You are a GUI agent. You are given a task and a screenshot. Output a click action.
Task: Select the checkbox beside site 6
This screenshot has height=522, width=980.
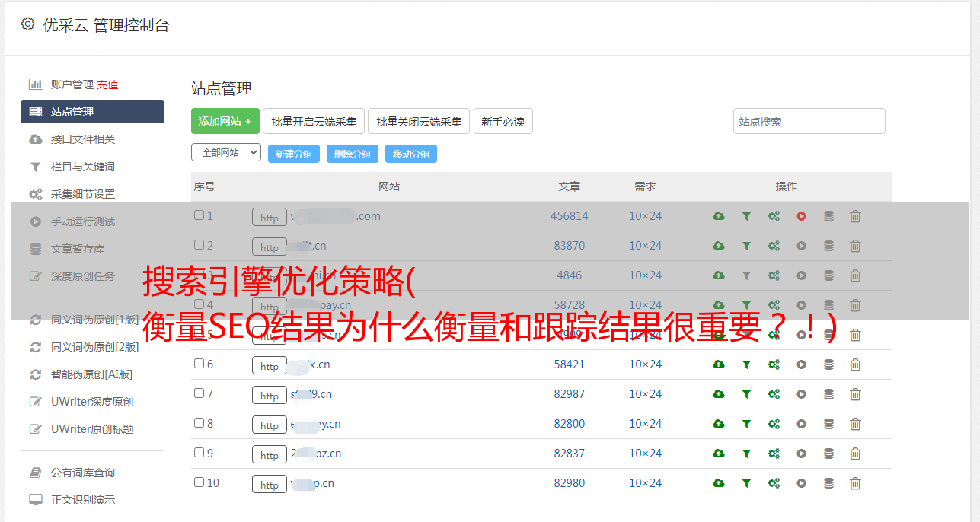coord(199,364)
